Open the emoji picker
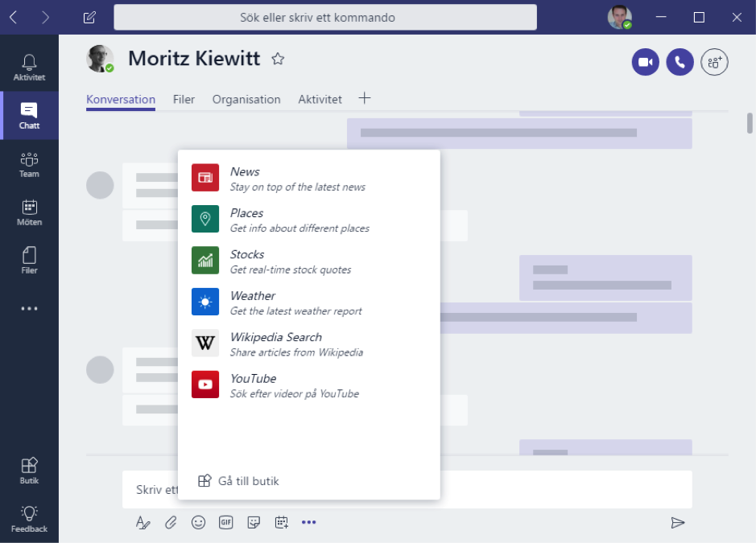This screenshot has width=756, height=543. (x=198, y=522)
